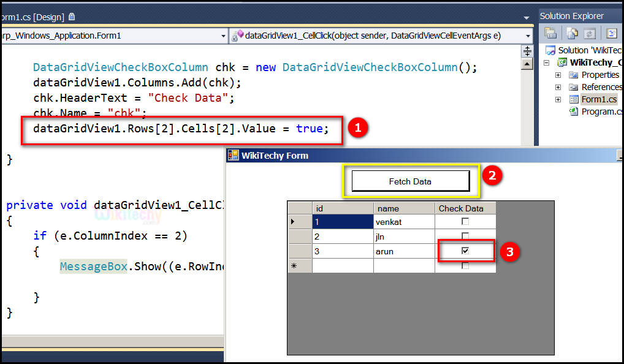Image resolution: width=624 pixels, height=364 pixels.
Task: Click the solution icon next to Solution 'WikiTec'
Action: click(x=550, y=50)
